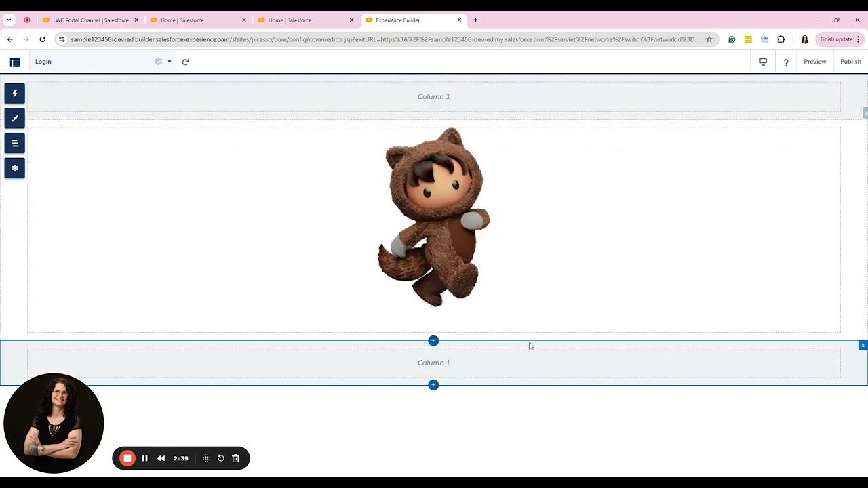868x488 pixels.
Task: View site information icon in address bar
Action: pos(62,39)
